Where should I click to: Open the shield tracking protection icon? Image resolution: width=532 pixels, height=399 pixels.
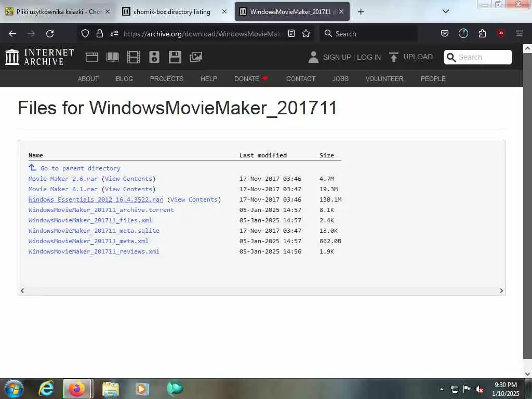pyautogui.click(x=85, y=33)
